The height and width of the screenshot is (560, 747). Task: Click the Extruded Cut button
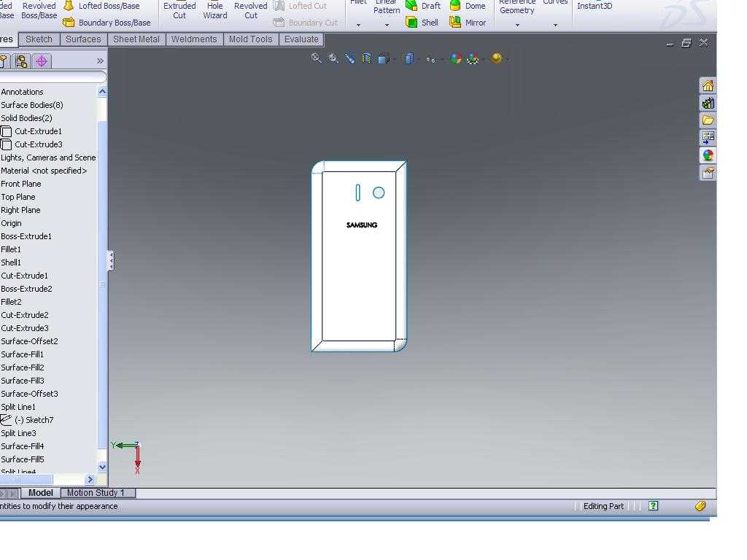[x=179, y=10]
